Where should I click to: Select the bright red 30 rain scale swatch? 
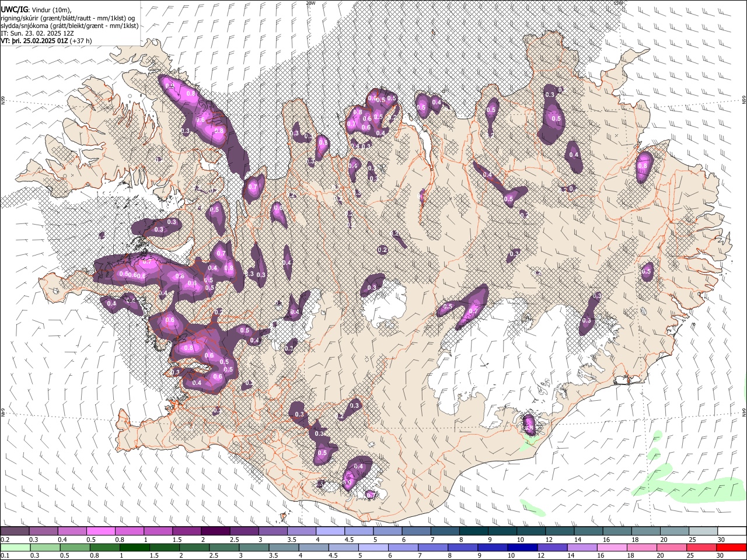tap(732, 547)
